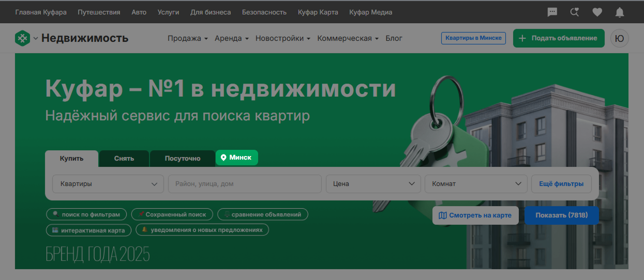
Task: Open Куфар Медиа link
Action: (x=370, y=12)
